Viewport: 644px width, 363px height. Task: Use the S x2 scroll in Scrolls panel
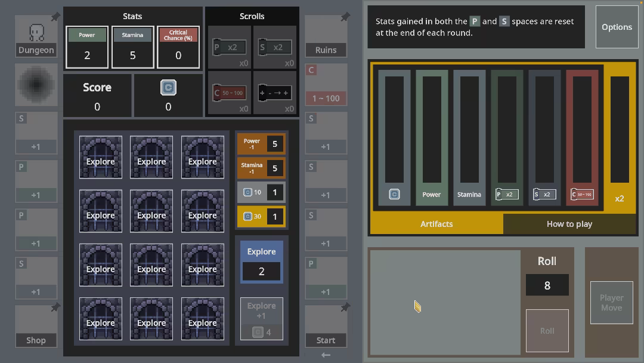point(275,47)
